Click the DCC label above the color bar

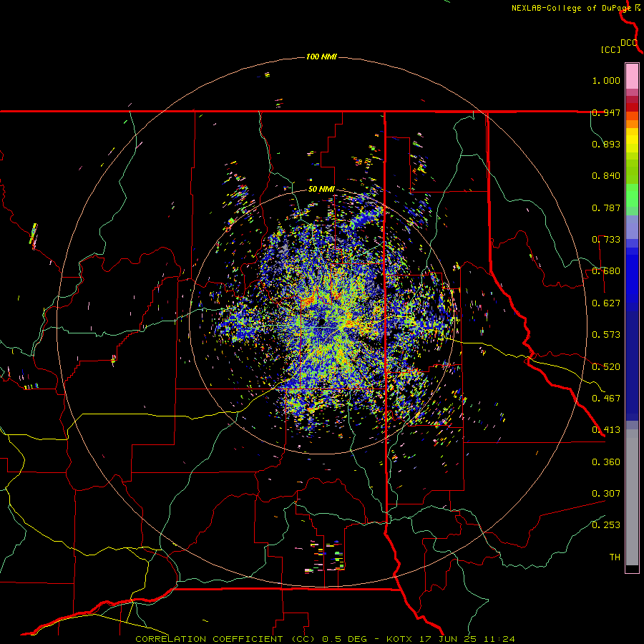pyautogui.click(x=629, y=43)
